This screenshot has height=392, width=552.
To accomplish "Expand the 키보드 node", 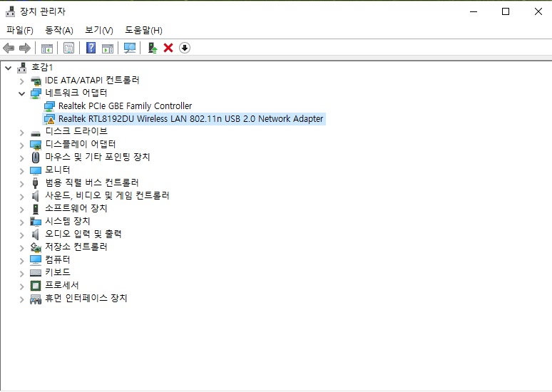I will pyautogui.click(x=22, y=274).
